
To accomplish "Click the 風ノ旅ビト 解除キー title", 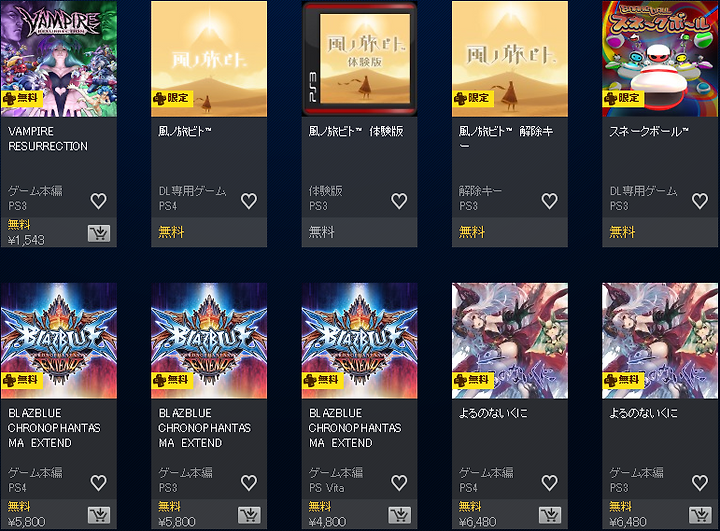I will pyautogui.click(x=506, y=138).
